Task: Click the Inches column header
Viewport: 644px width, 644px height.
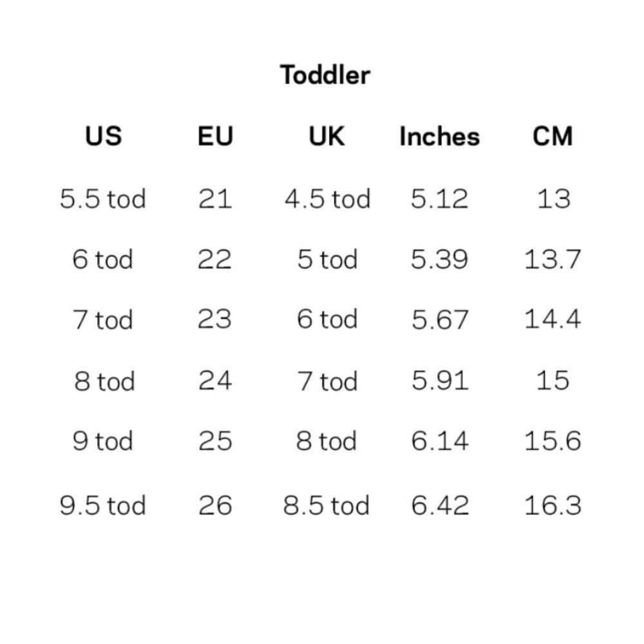Action: pyautogui.click(x=439, y=137)
